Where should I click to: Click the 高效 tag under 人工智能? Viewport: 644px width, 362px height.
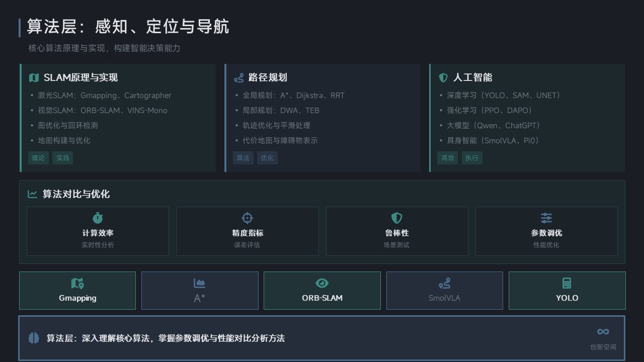coord(447,158)
